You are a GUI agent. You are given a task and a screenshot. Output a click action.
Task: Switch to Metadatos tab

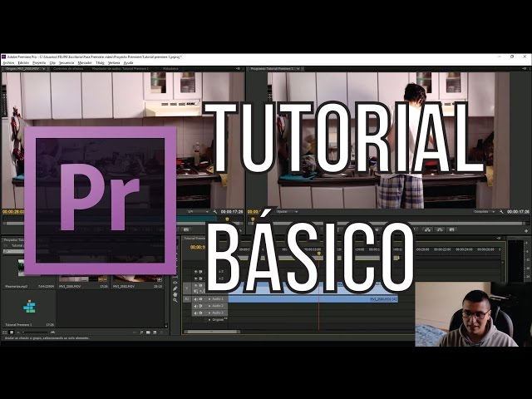tap(170, 69)
